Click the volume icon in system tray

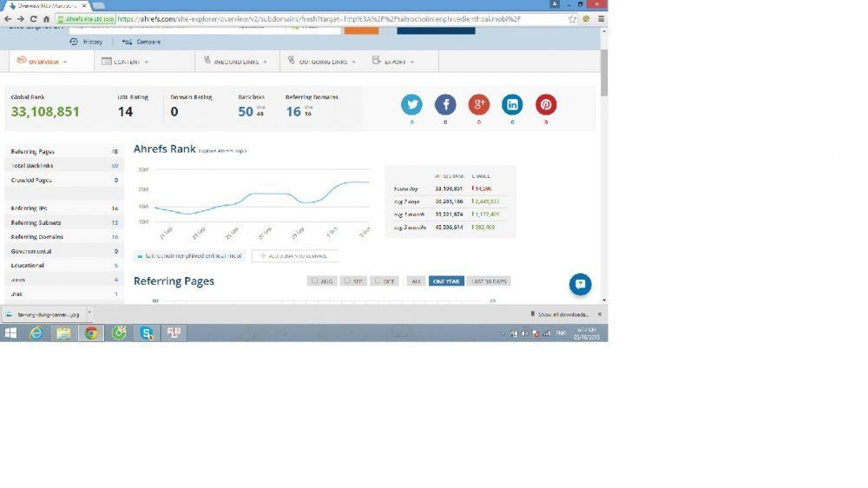pyautogui.click(x=524, y=333)
